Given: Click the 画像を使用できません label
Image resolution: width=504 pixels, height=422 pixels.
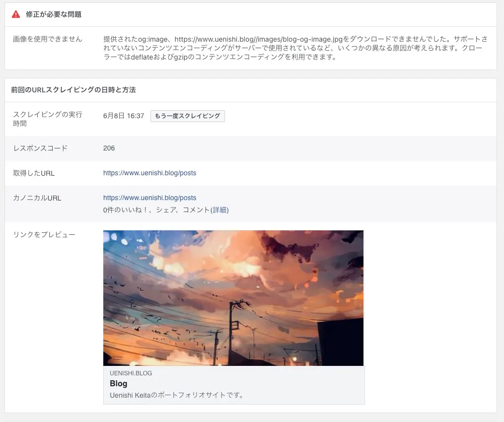Looking at the screenshot, I should pyautogui.click(x=48, y=39).
